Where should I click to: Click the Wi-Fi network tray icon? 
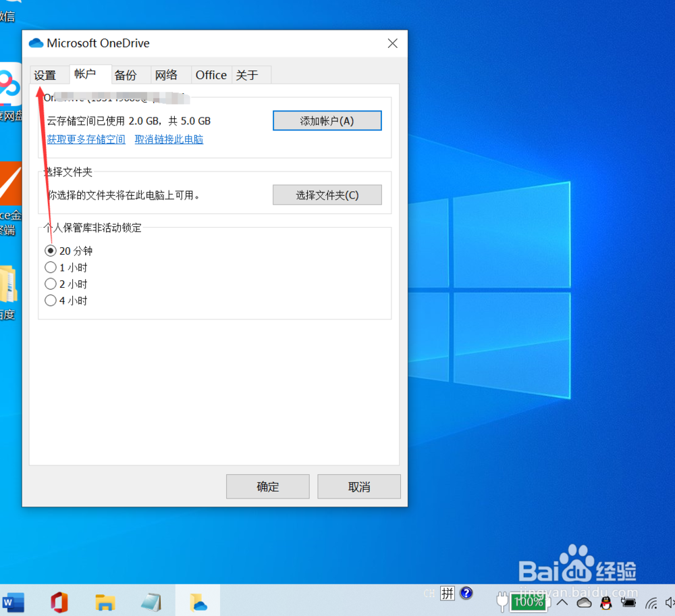point(651,603)
